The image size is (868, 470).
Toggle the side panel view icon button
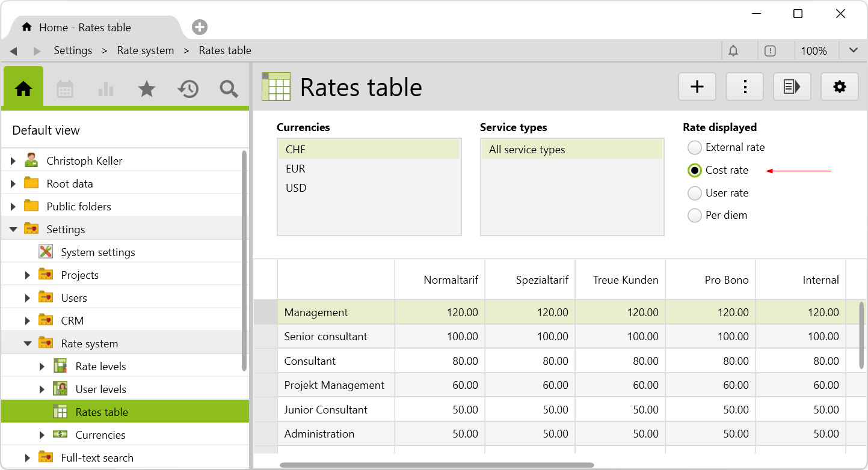coord(792,87)
